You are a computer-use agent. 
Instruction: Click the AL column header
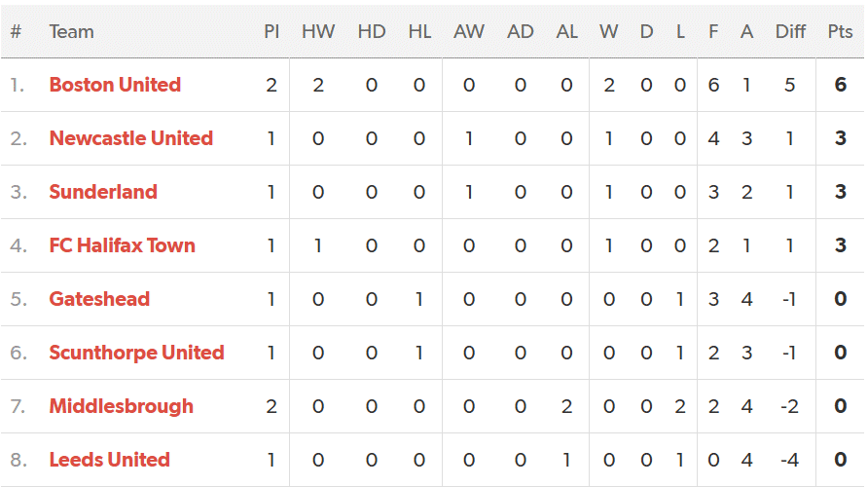567,31
